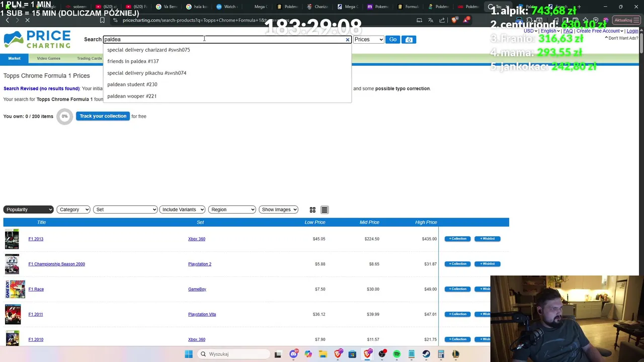Click the browser address bar URL
The height and width of the screenshot is (362, 644).
[x=206, y=20]
